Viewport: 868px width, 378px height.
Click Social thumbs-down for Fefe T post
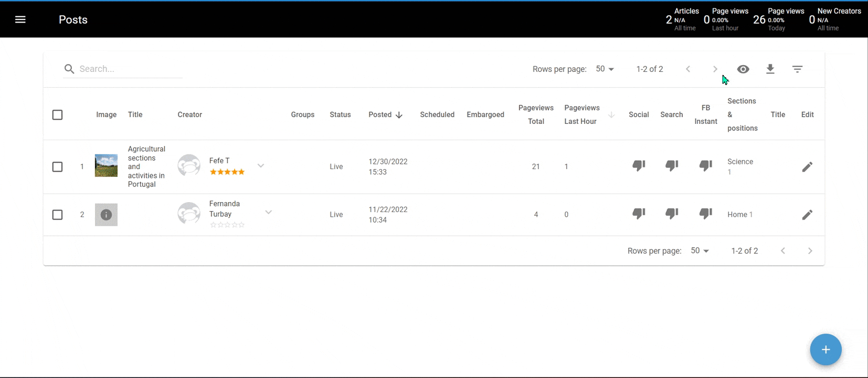tap(639, 166)
